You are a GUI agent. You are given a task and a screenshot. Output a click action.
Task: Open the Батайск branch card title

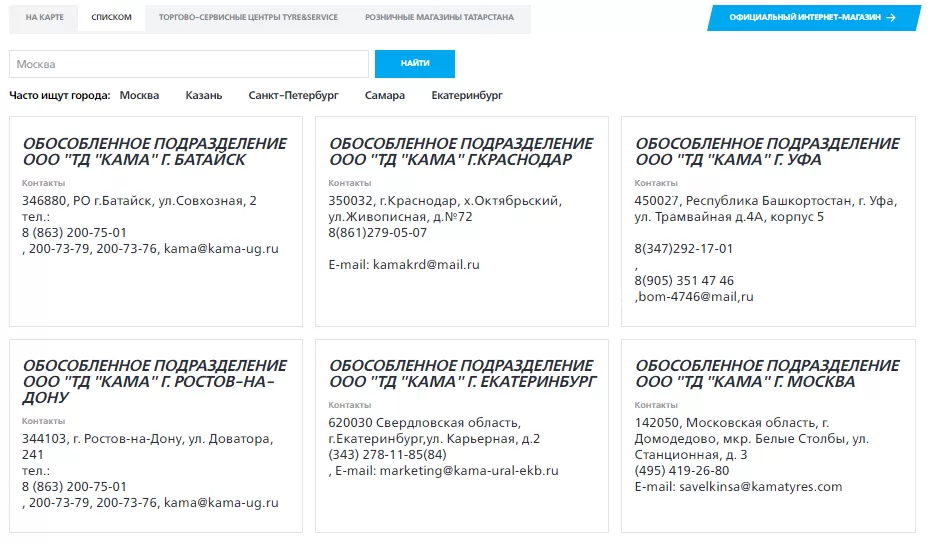click(x=154, y=152)
